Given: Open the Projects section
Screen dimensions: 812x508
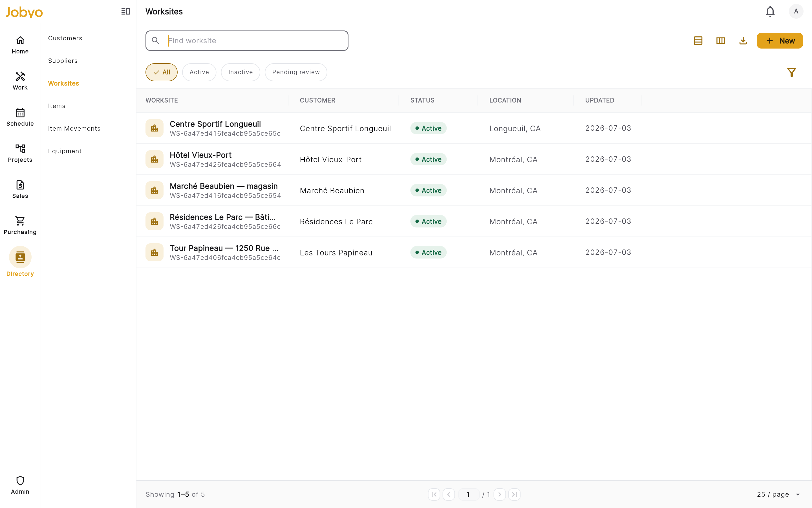Looking at the screenshot, I should (20, 153).
